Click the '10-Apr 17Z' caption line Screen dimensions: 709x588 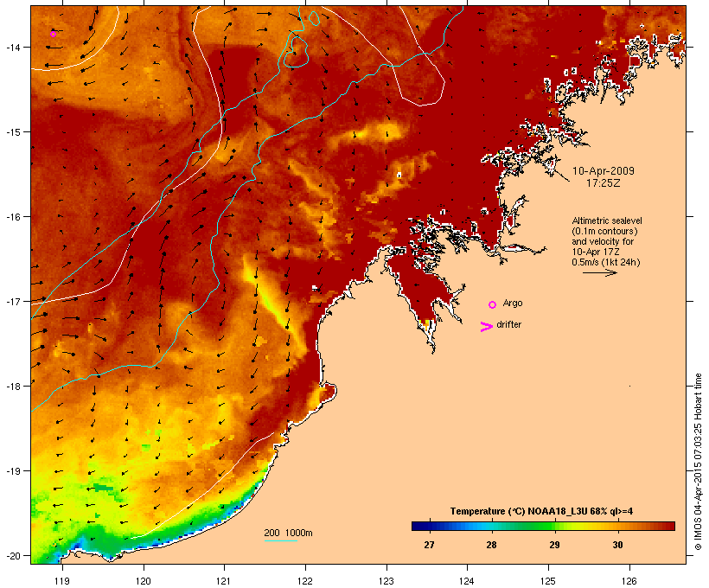click(x=596, y=252)
